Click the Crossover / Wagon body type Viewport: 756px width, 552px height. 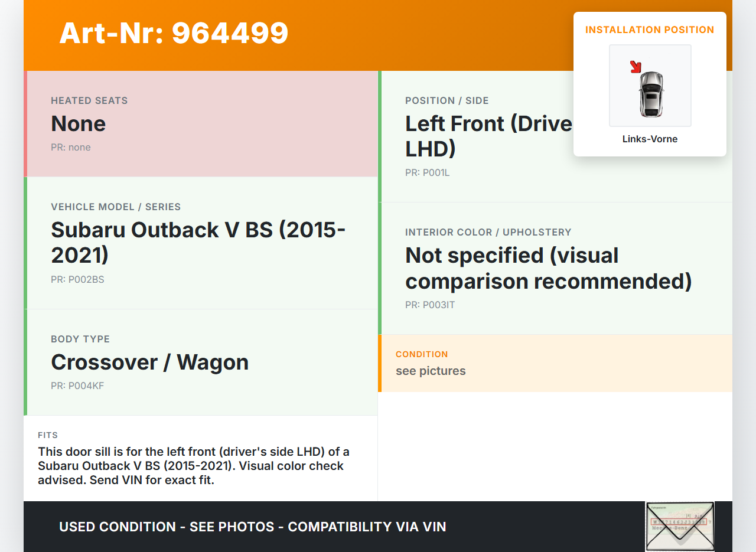pyautogui.click(x=149, y=362)
